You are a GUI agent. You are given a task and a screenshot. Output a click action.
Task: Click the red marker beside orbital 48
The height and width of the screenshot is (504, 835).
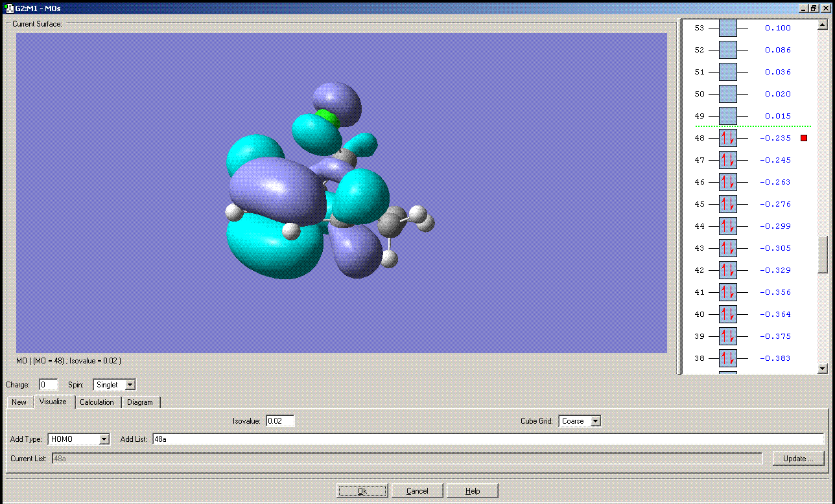[804, 138]
